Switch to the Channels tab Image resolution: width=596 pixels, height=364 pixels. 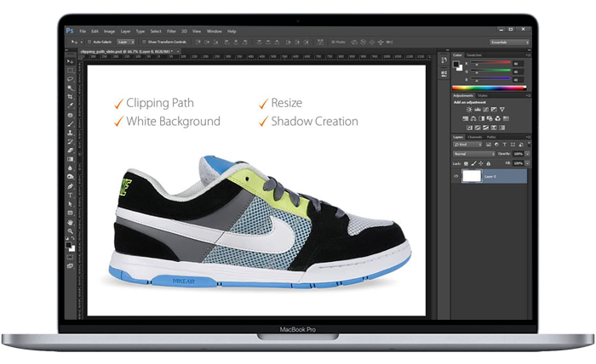475,137
